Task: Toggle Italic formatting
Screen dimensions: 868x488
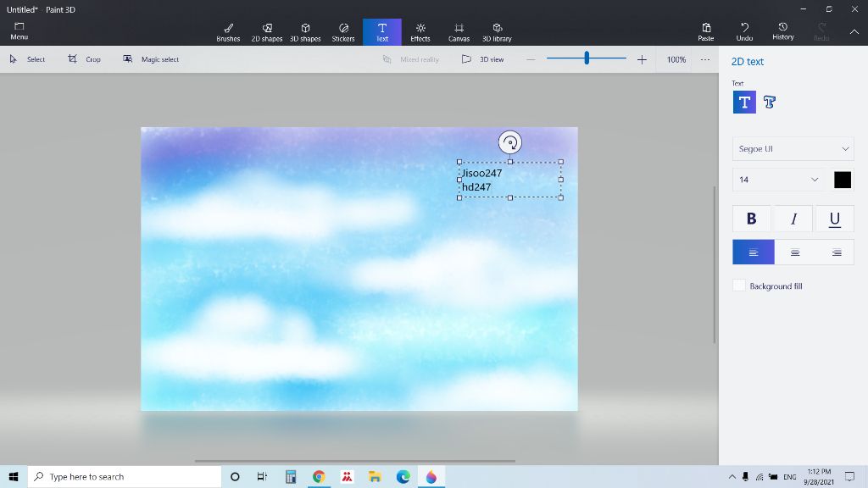Action: coord(793,219)
